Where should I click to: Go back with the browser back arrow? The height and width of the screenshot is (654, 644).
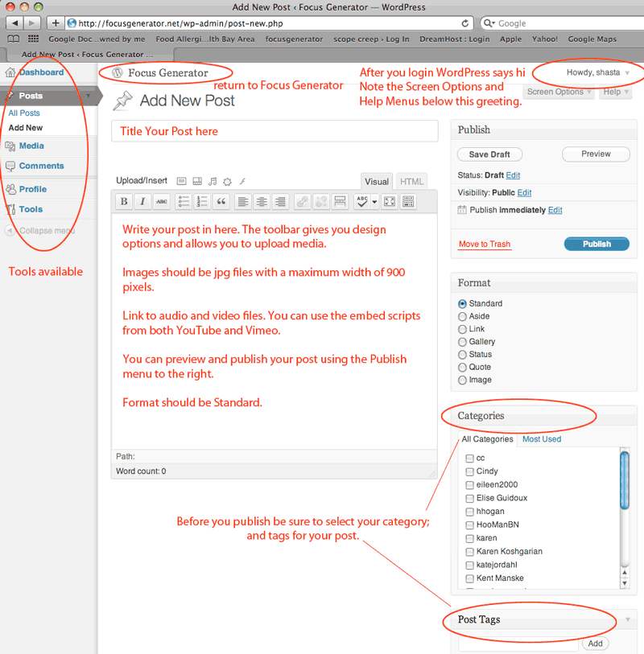tap(15, 23)
